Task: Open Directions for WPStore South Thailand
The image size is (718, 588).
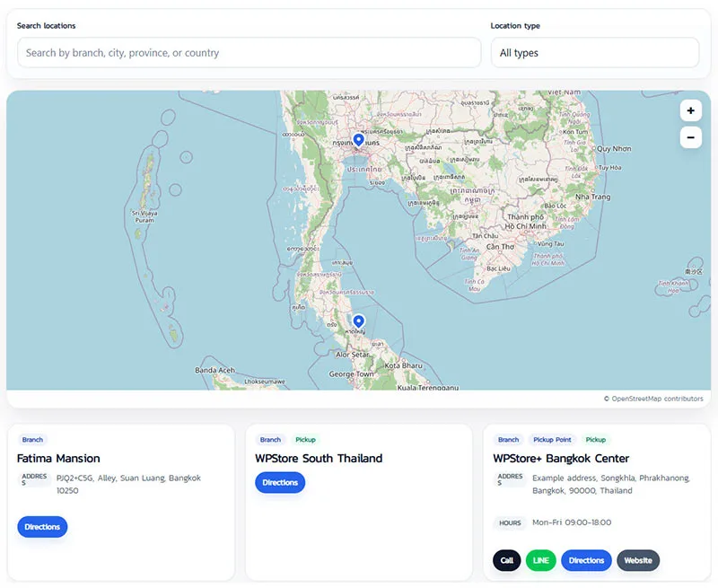Action: tap(280, 482)
